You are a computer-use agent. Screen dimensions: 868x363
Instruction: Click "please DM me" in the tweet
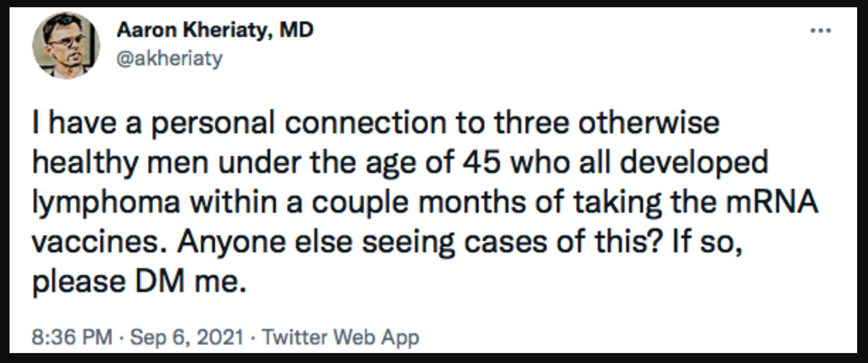pyautogui.click(x=139, y=281)
